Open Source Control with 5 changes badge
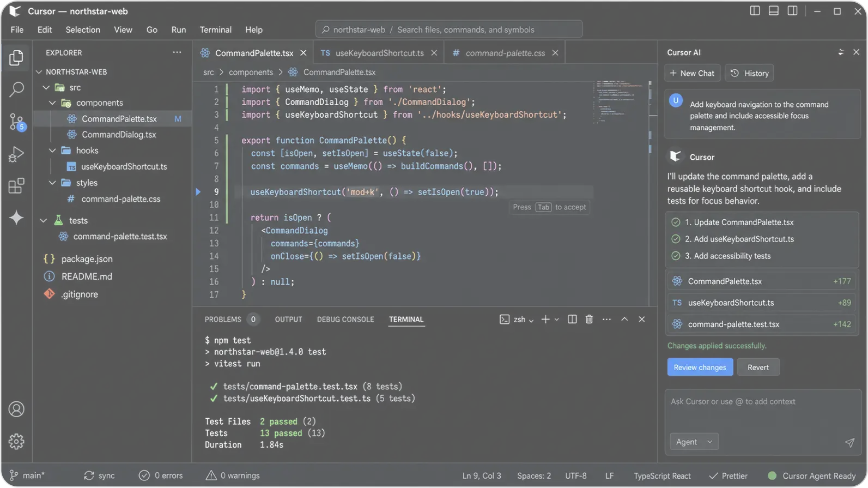Viewport: 868px width, 488px height. point(16,122)
